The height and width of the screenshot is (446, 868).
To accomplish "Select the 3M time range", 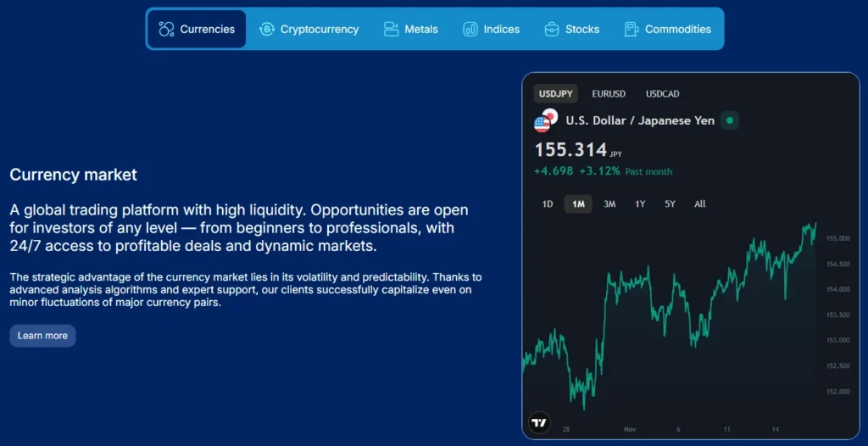I will 609,204.
